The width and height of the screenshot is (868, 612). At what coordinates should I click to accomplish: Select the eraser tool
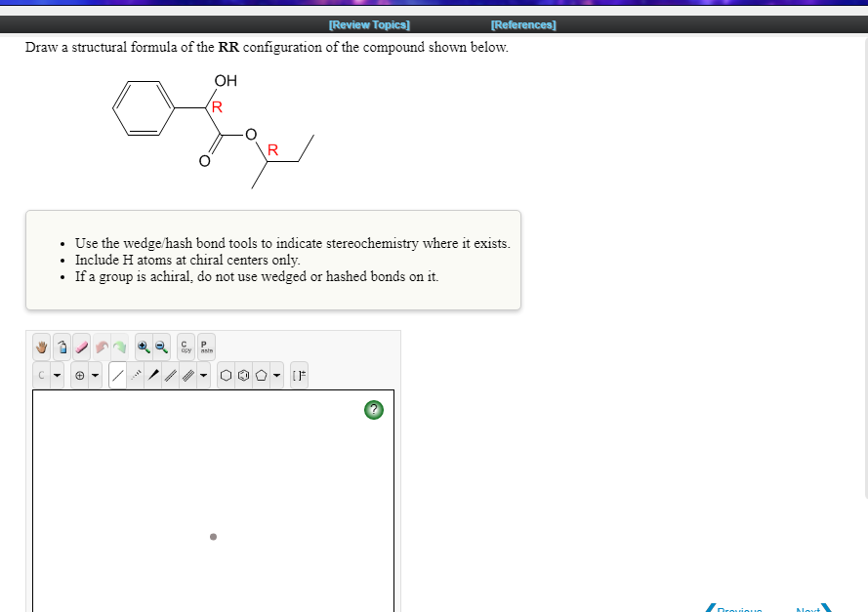[x=81, y=347]
